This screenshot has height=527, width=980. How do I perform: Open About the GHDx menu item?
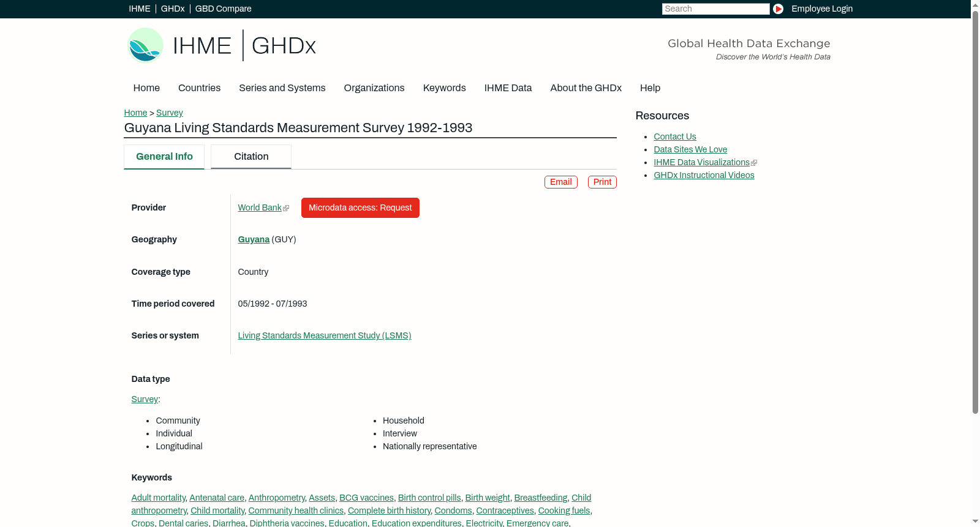586,88
